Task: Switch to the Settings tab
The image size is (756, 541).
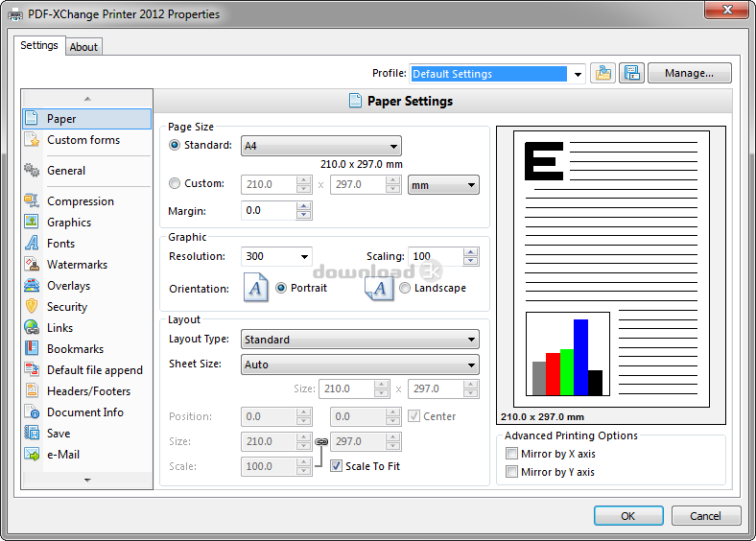Action: tap(39, 45)
